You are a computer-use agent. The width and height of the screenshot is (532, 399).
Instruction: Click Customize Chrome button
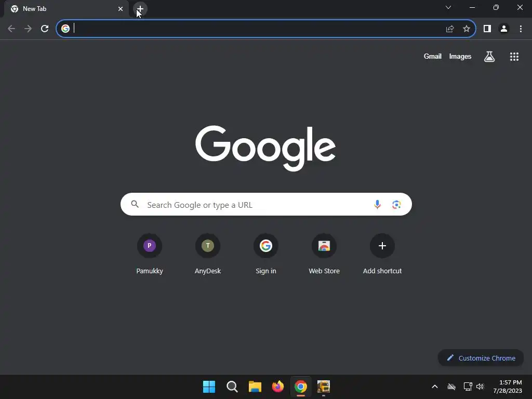click(481, 358)
